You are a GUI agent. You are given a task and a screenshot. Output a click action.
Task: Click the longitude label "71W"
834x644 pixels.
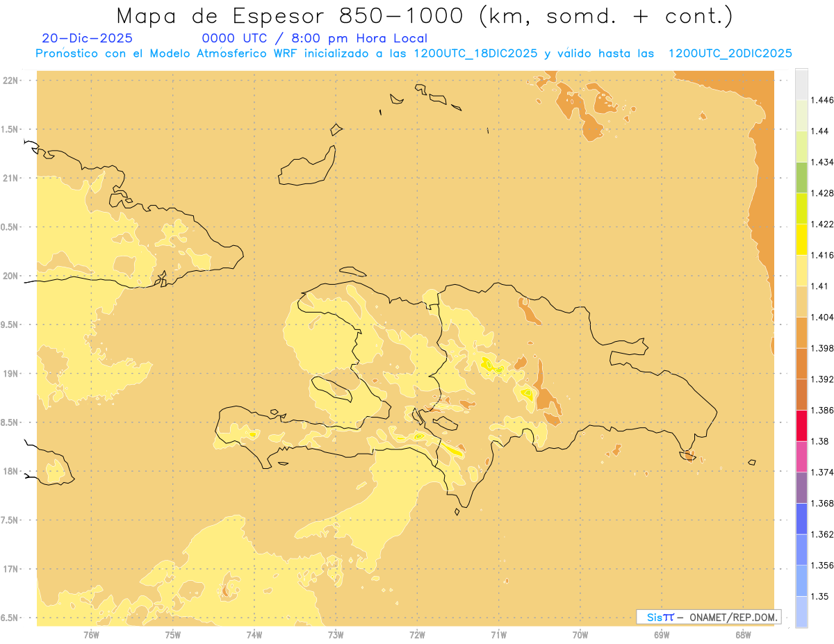498,635
